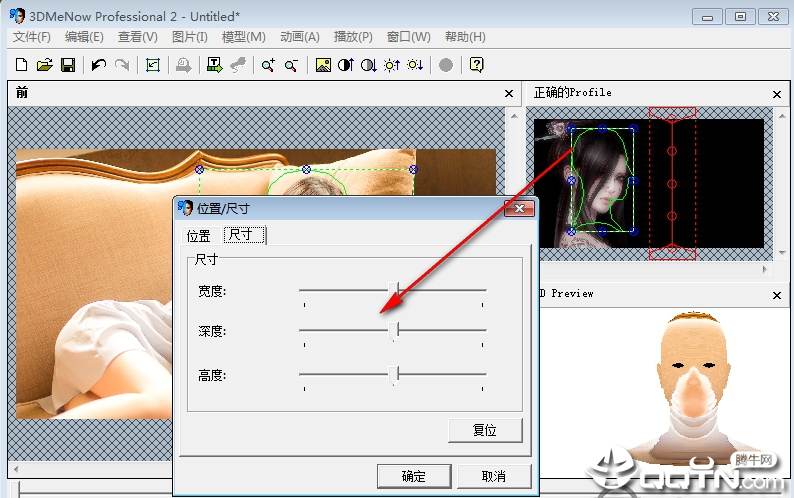Confirm with the 确定 button
The height and width of the screenshot is (498, 794).
pos(414,476)
